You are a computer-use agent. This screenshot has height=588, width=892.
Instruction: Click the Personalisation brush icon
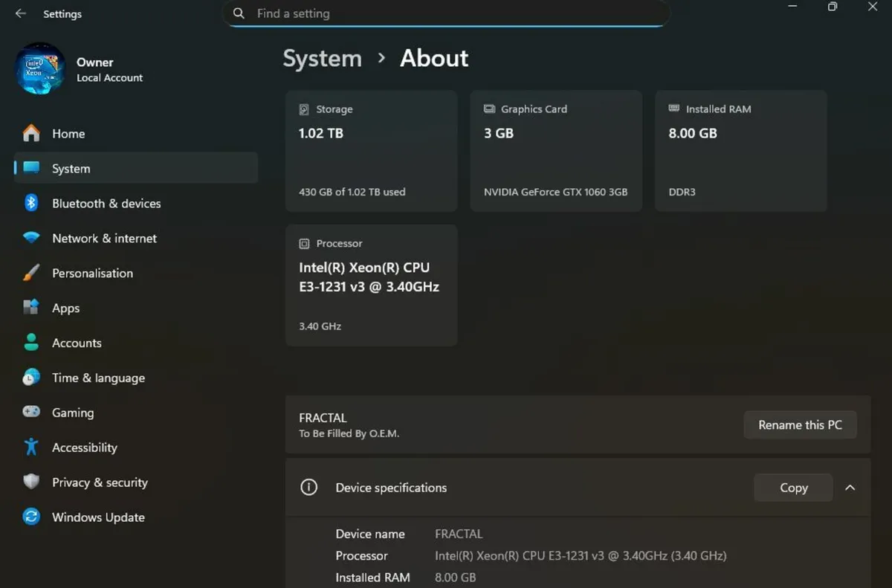[x=30, y=273]
